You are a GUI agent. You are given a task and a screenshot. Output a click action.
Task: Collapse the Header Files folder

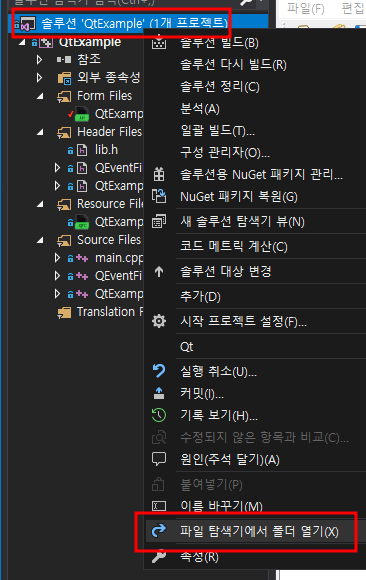[40, 132]
